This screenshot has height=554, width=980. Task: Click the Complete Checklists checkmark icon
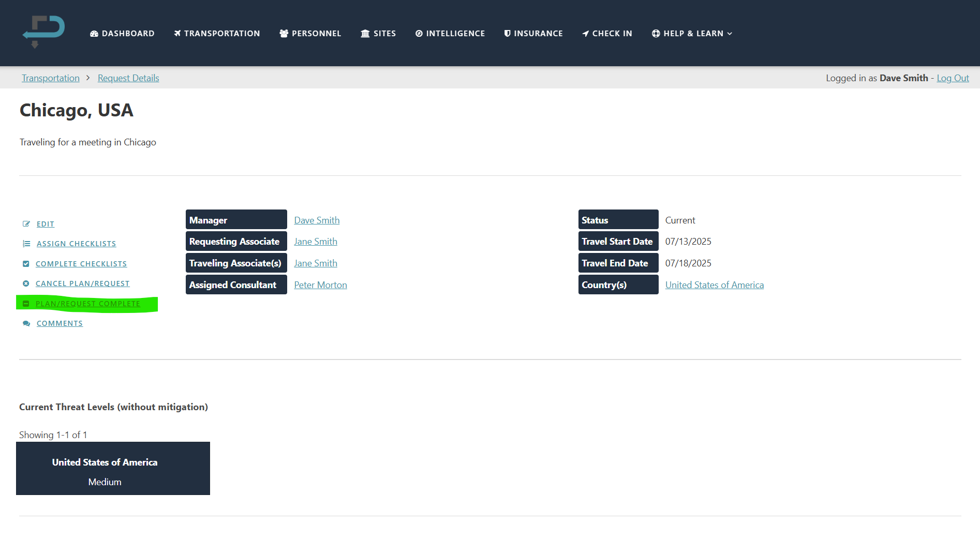point(26,264)
